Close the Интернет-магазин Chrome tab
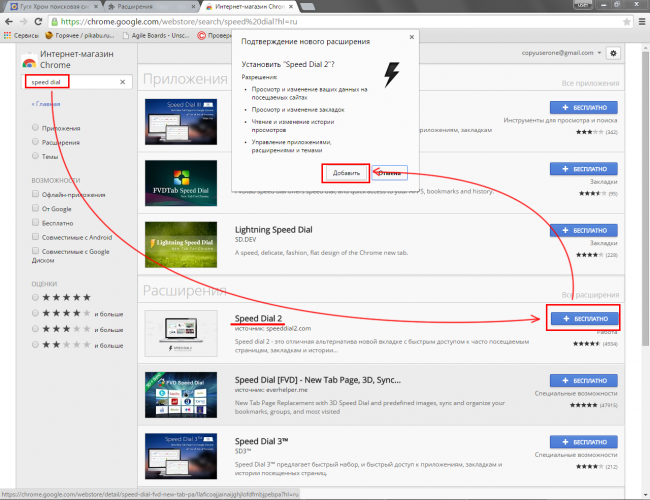The image size is (650, 500). [291, 6]
